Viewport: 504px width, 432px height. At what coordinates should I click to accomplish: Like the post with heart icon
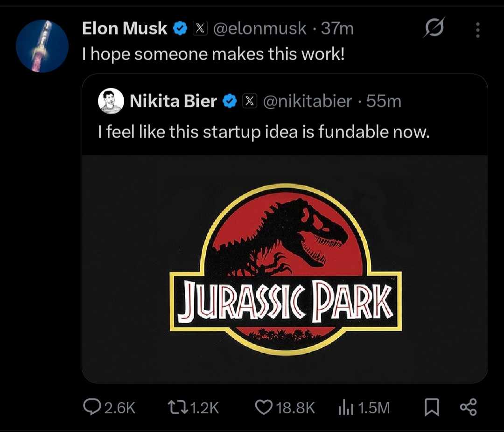(263, 408)
